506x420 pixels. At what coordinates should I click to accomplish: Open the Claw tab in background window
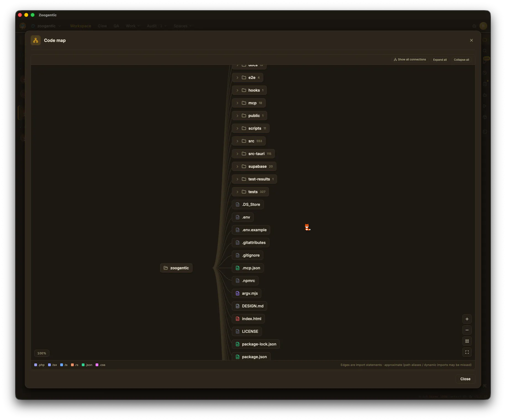coord(102,26)
